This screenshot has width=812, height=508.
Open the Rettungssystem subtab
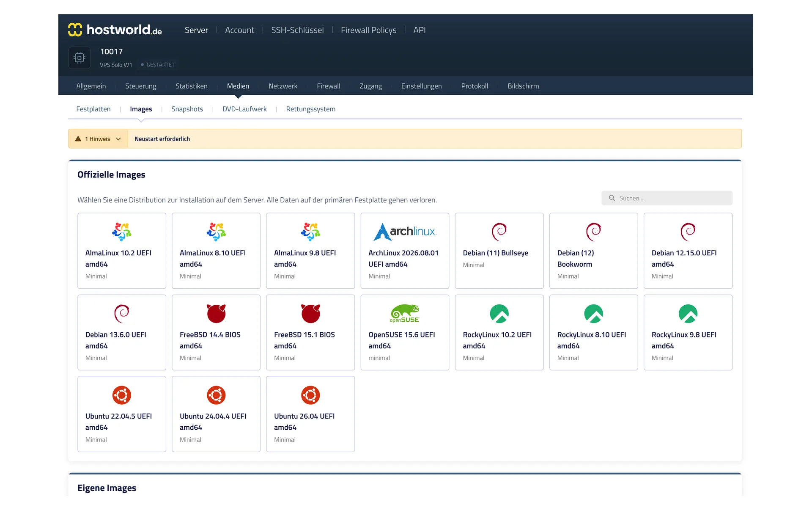[311, 109]
